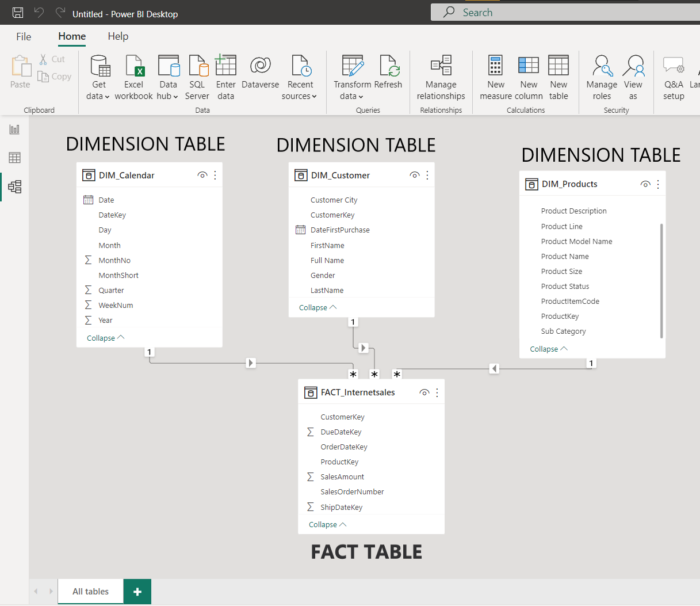The width and height of the screenshot is (700, 606).
Task: Switch to Report view in the sidebar
Action: (x=14, y=129)
